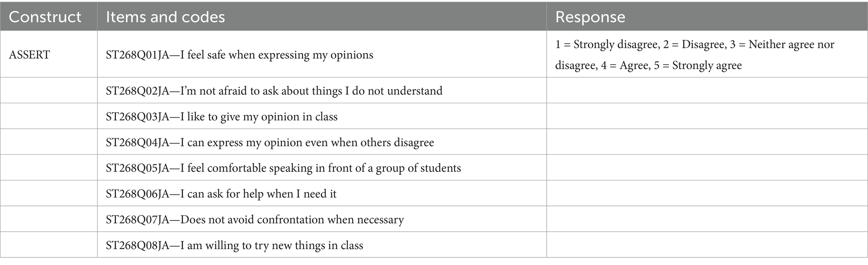Screen dimensions: 868x265
Task: Click the Response column header
Action: coord(590,17)
